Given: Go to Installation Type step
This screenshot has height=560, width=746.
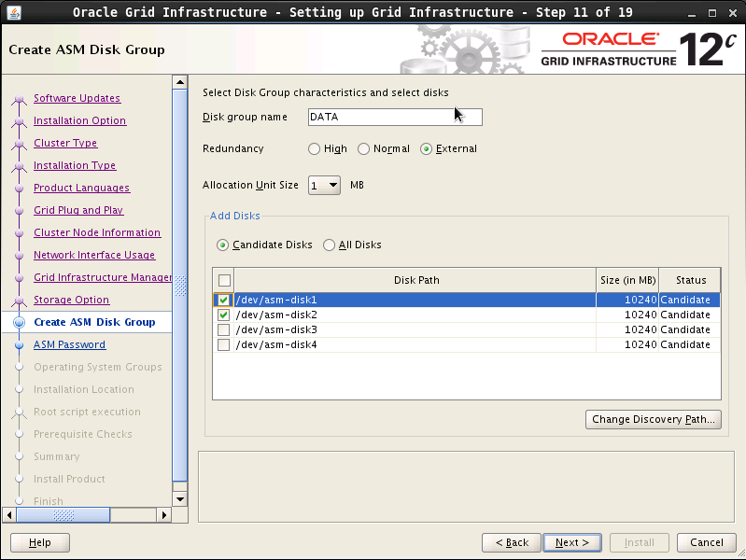Looking at the screenshot, I should coord(75,166).
